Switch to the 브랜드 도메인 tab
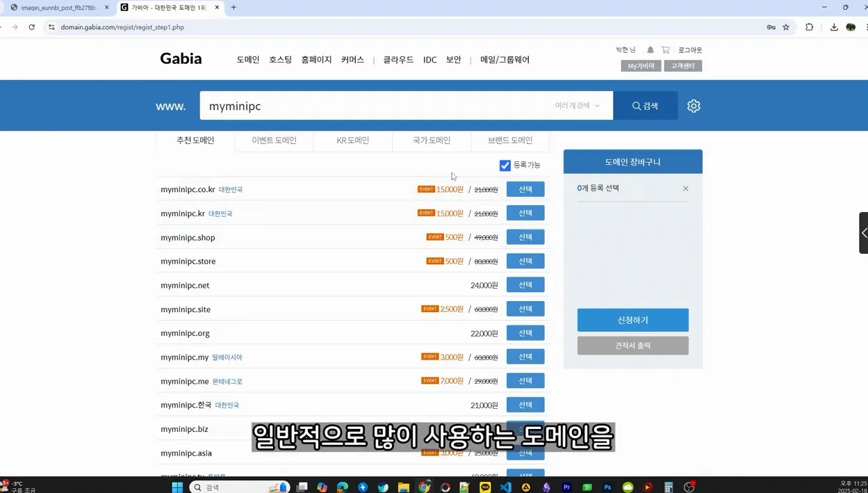 (510, 140)
